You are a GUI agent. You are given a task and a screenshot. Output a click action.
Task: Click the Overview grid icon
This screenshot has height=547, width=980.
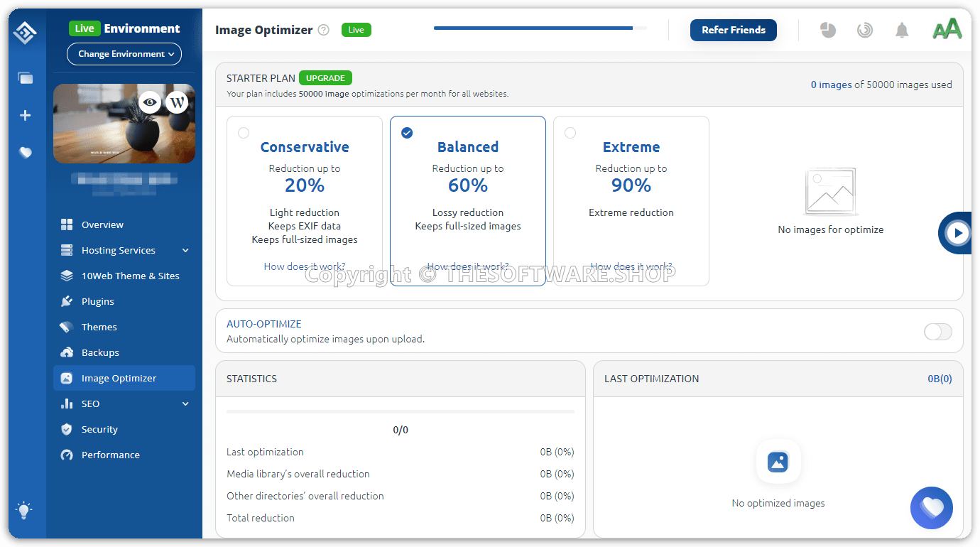coord(67,224)
